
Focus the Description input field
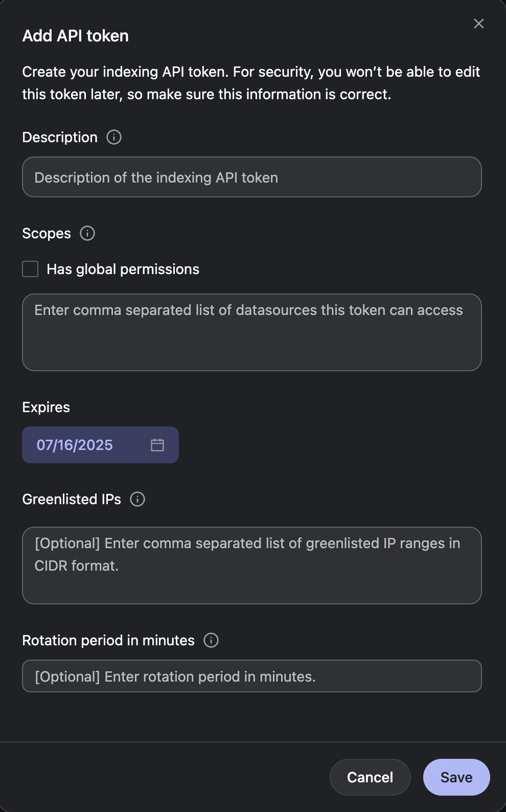pos(251,177)
